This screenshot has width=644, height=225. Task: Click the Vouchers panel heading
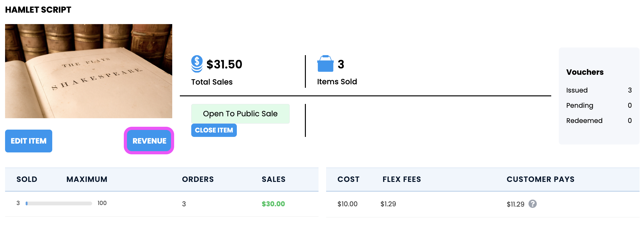point(585,72)
